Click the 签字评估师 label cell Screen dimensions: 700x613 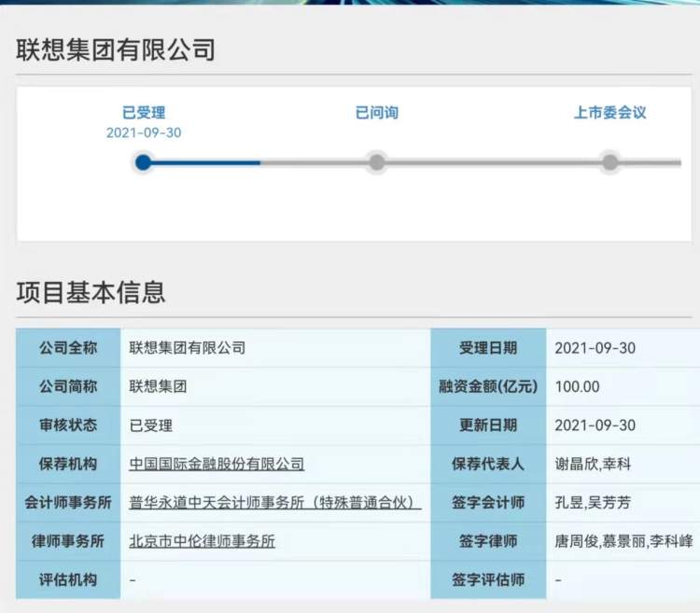[488, 580]
